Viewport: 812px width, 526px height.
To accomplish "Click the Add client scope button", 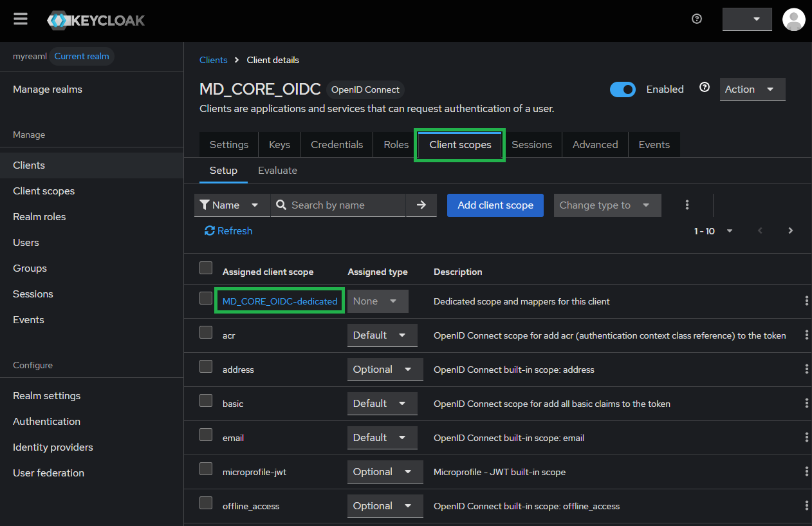I will pos(495,205).
